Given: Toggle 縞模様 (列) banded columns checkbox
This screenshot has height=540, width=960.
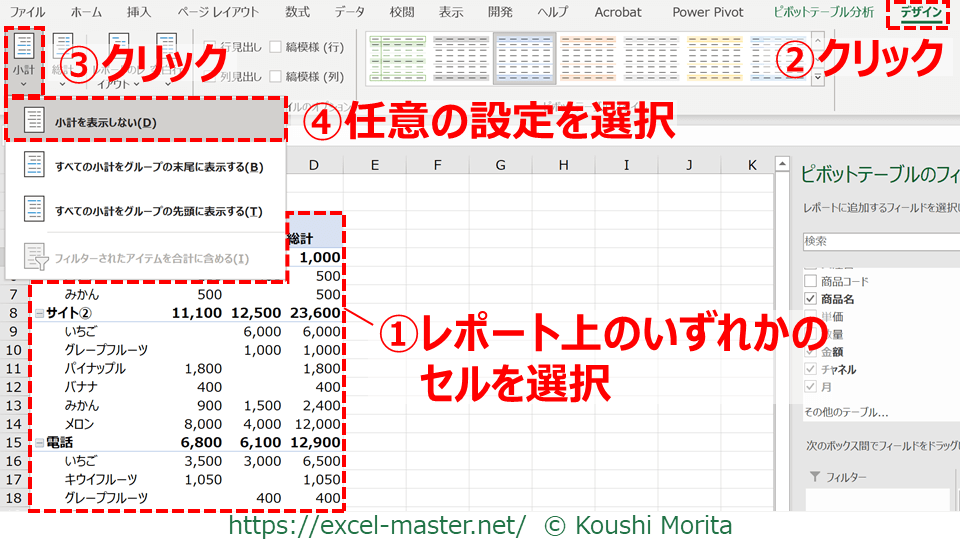Looking at the screenshot, I should (275, 76).
